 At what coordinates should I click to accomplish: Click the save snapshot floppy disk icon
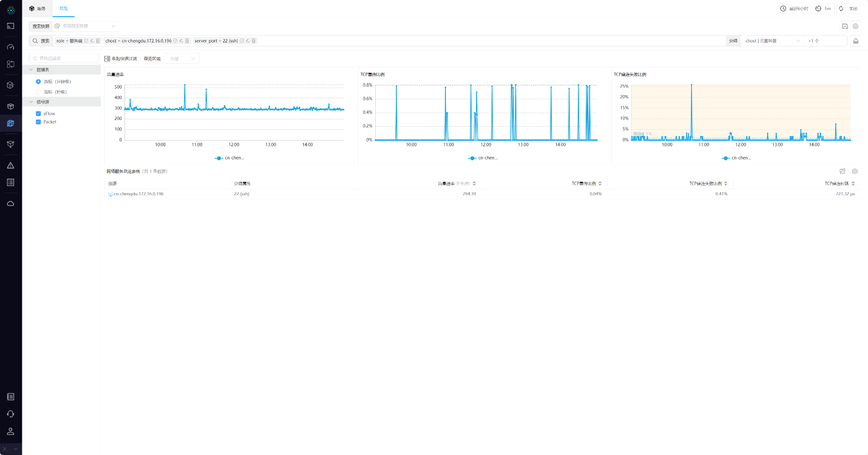tap(845, 26)
